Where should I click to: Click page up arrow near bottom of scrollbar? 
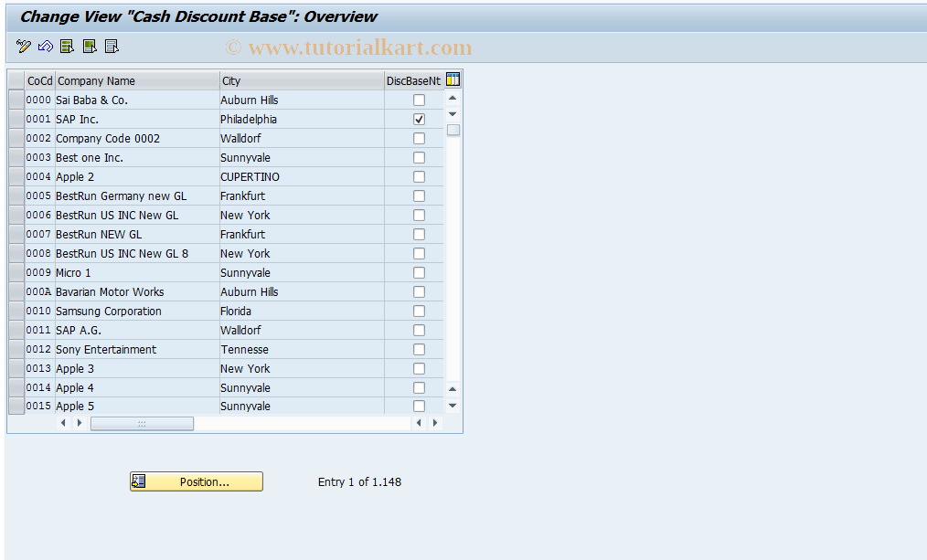click(453, 388)
